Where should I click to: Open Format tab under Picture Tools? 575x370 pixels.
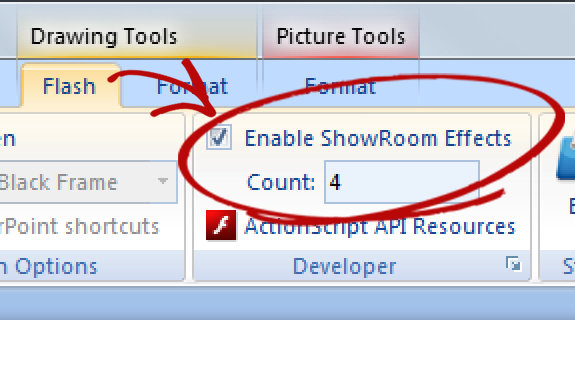click(x=340, y=87)
